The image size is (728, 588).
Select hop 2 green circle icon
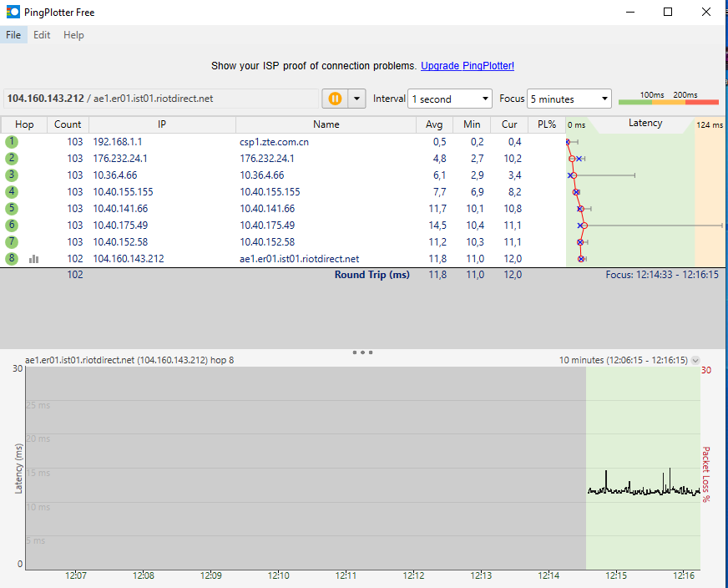(x=12, y=159)
